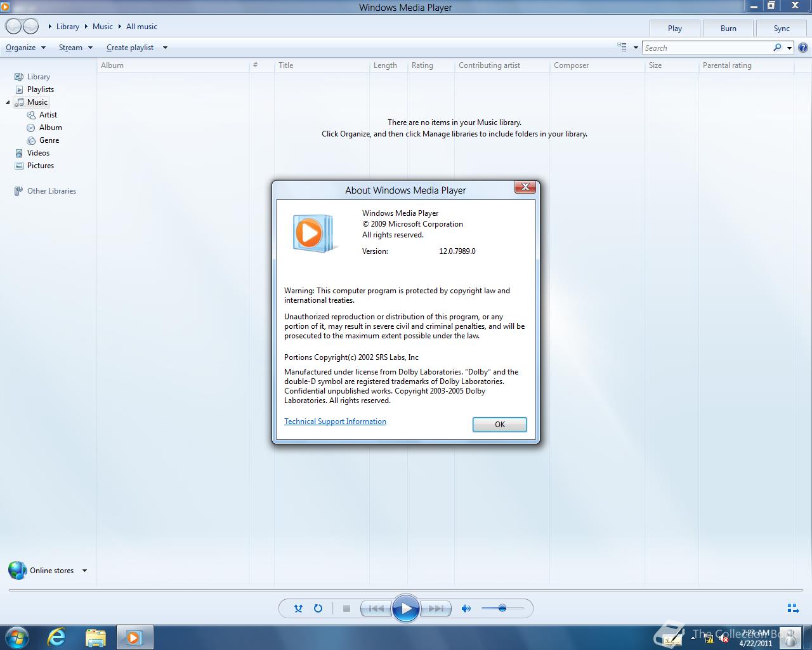
Task: Expand the Online stores dropdown arrow
Action: (x=84, y=571)
